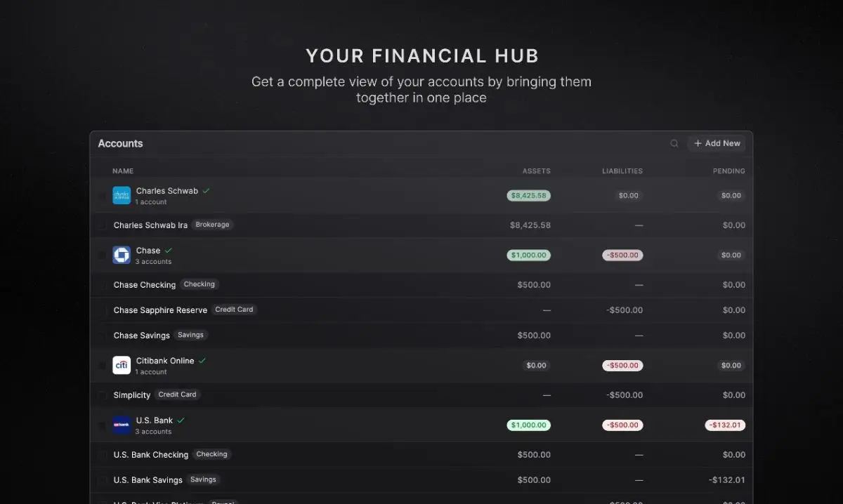843x504 pixels.
Task: Collapse the Citibank Online 1 account group
Action: pyautogui.click(x=151, y=371)
